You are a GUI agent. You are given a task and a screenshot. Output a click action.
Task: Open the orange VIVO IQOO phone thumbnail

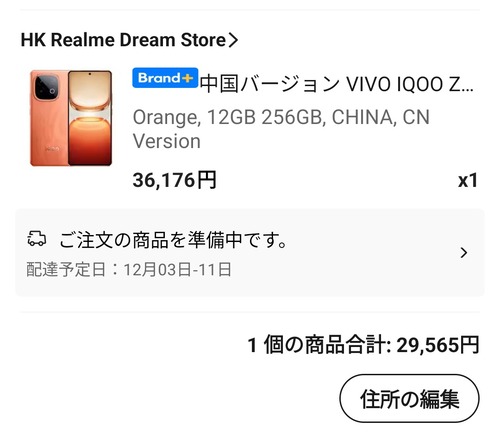point(71,118)
